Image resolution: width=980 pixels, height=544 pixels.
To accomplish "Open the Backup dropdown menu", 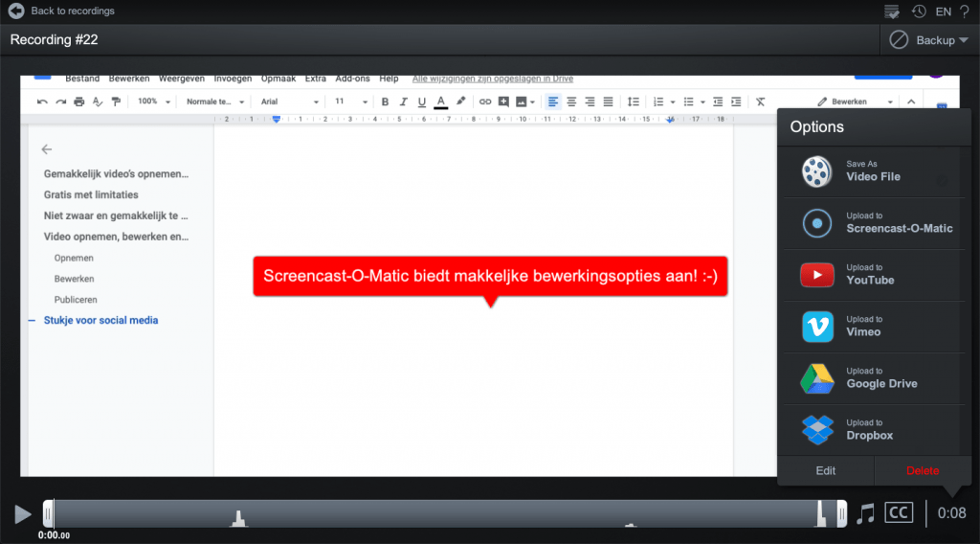I will click(929, 40).
